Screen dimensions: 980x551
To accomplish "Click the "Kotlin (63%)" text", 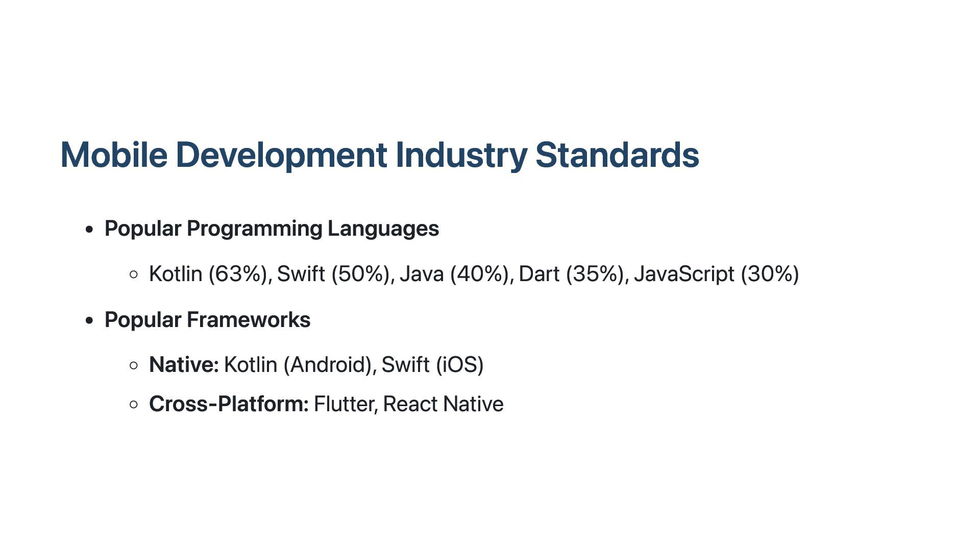I will pos(209,274).
